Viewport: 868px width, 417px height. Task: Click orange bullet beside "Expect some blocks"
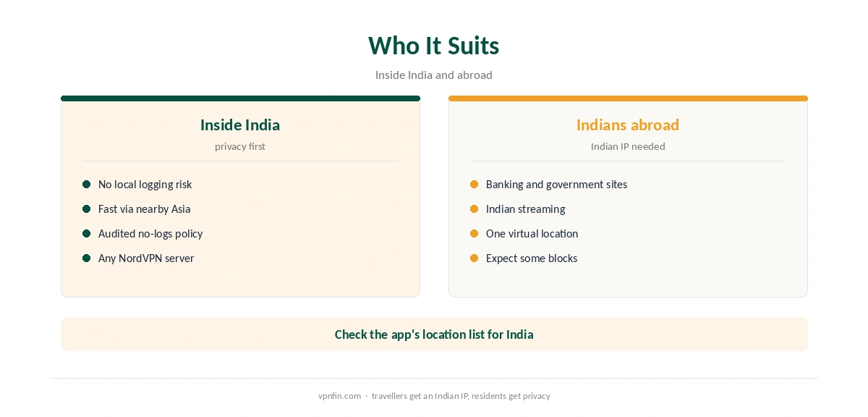475,258
